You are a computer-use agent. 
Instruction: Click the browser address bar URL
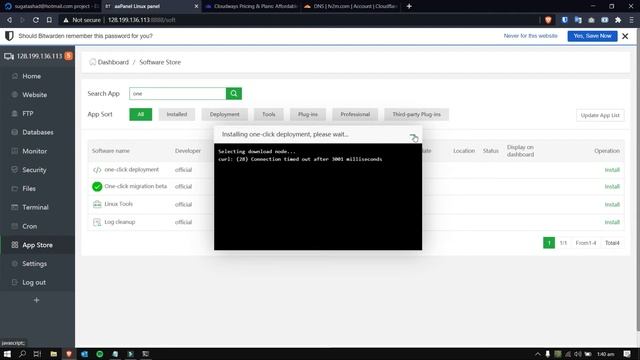(x=142, y=20)
